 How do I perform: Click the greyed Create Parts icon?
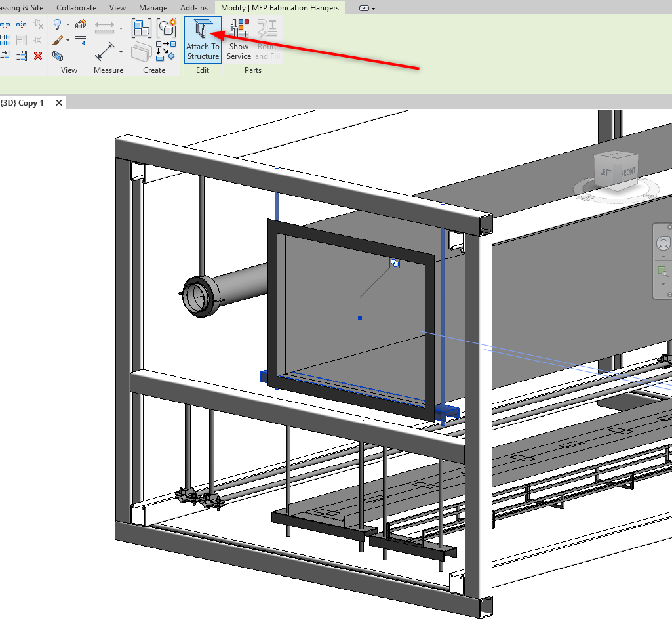142,52
